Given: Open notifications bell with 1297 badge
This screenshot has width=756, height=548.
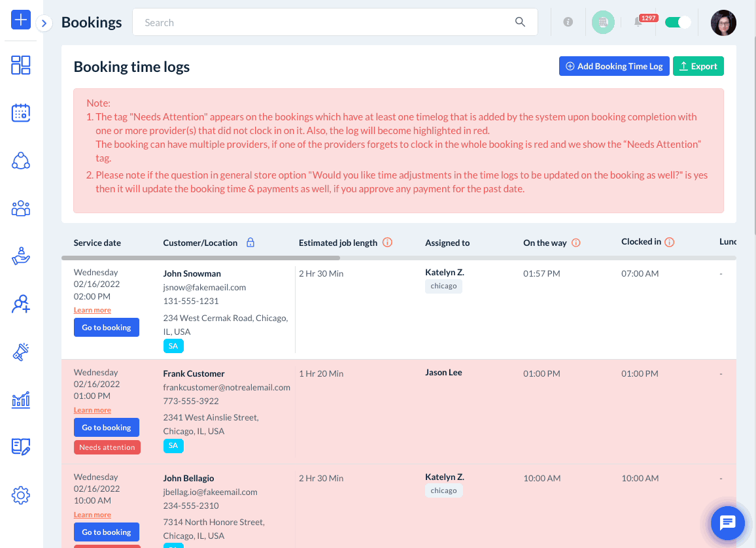Looking at the screenshot, I should coord(638,22).
